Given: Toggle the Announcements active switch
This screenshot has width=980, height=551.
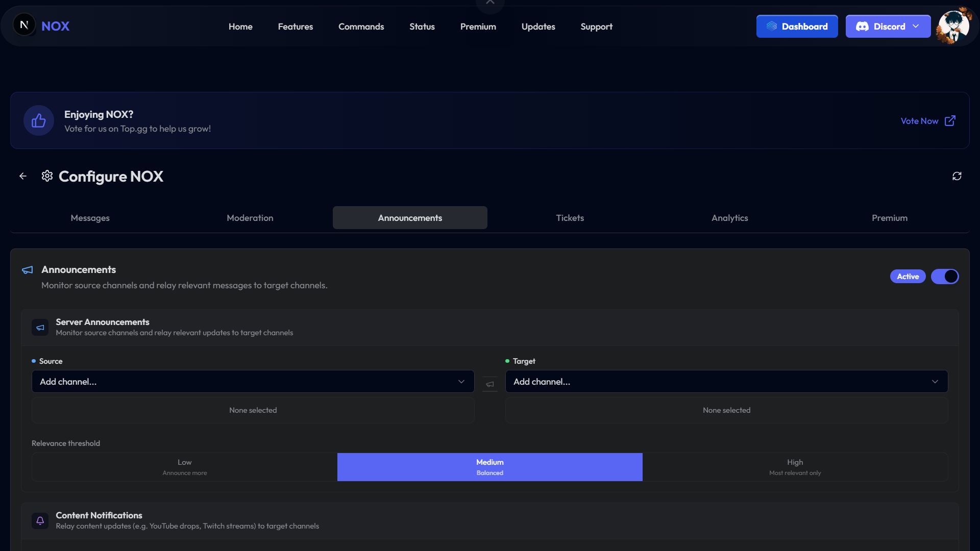Looking at the screenshot, I should (945, 277).
